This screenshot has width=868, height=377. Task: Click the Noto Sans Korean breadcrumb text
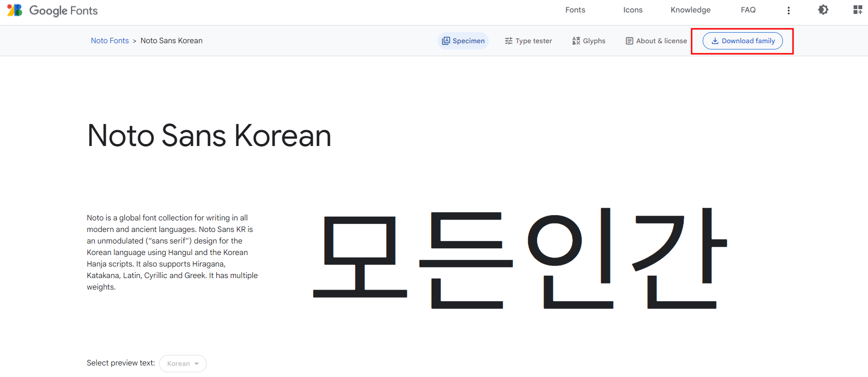click(172, 41)
